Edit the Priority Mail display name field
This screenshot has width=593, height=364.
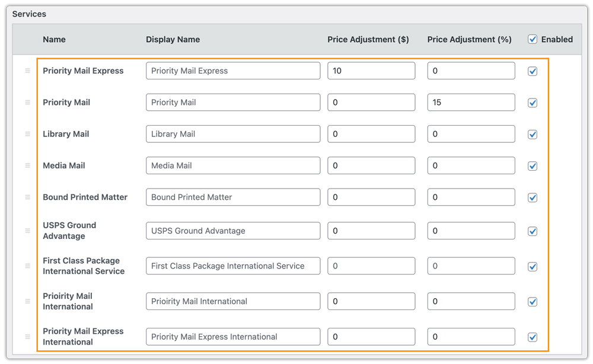click(233, 103)
